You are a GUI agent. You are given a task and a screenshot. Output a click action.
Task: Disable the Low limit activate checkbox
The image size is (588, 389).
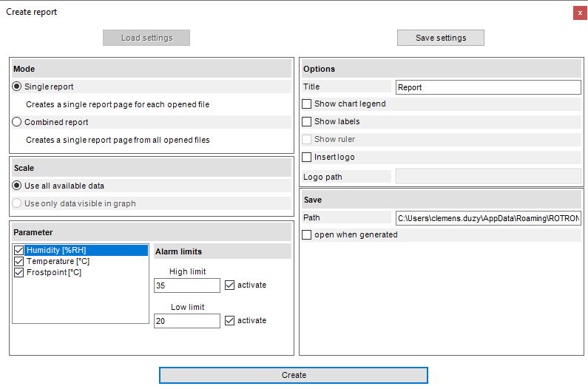230,320
